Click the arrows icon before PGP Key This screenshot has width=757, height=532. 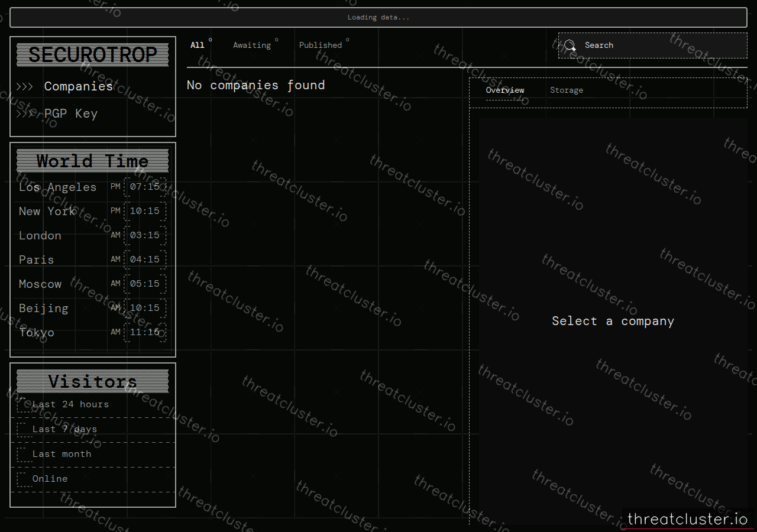coord(25,114)
